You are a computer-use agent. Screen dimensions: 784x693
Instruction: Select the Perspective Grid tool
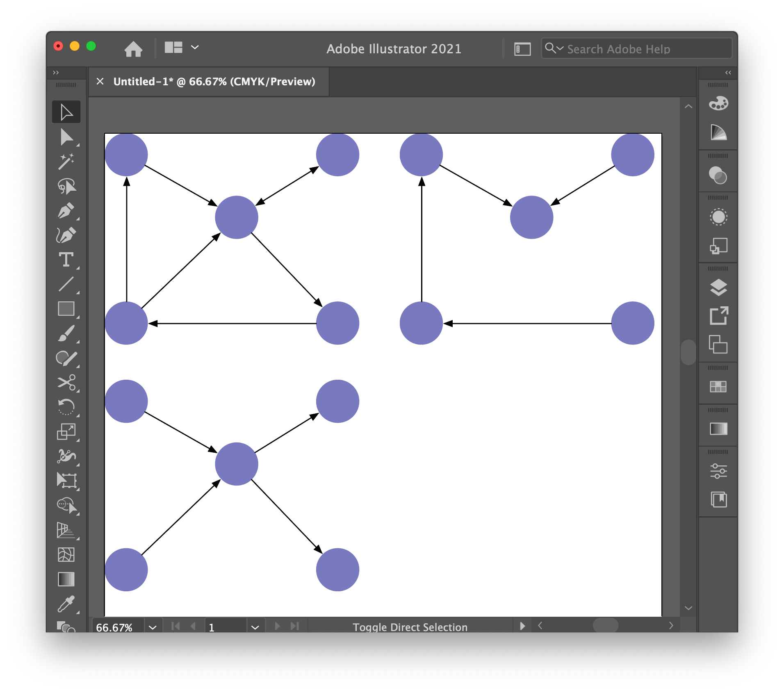coord(66,530)
